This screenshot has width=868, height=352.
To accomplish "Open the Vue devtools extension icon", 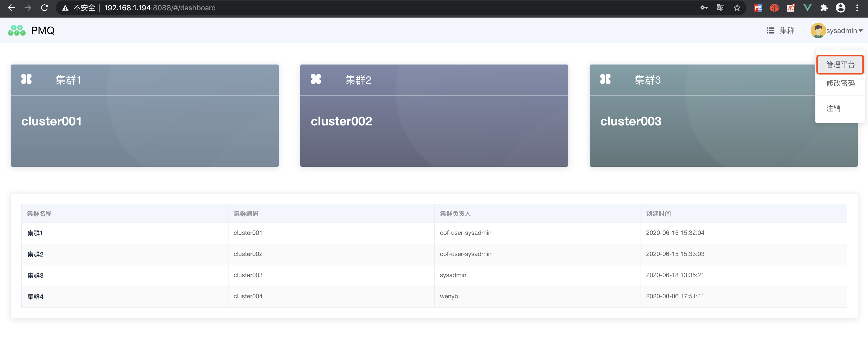I will pyautogui.click(x=807, y=8).
